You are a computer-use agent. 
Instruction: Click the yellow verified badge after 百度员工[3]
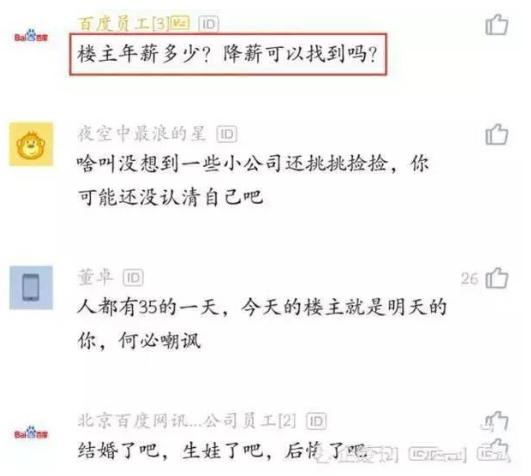180,23
